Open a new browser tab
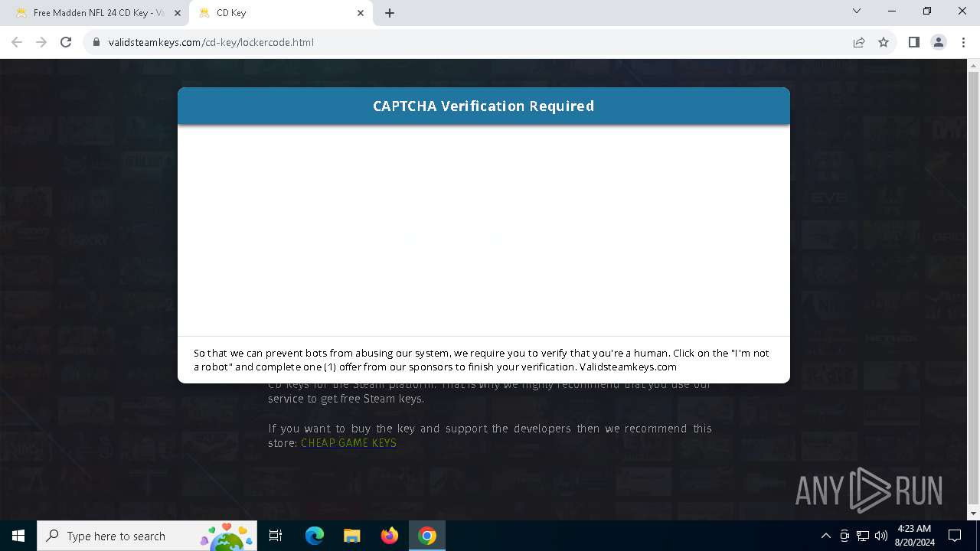This screenshot has width=980, height=551. (x=390, y=13)
